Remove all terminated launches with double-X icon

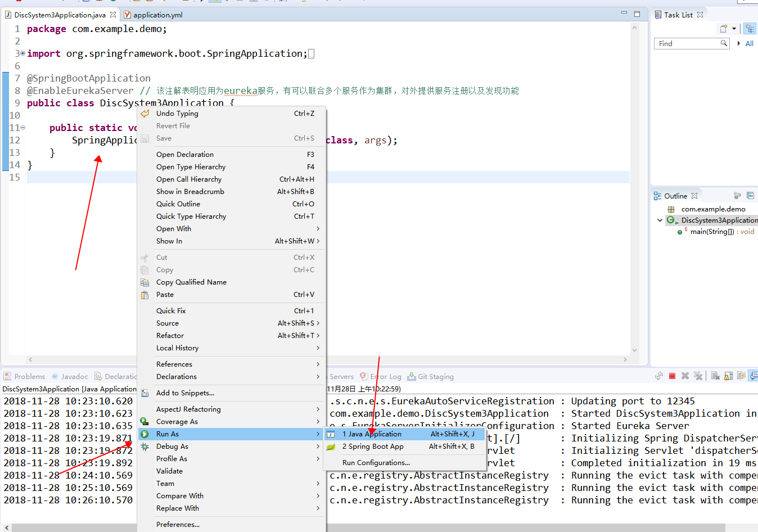[x=697, y=376]
